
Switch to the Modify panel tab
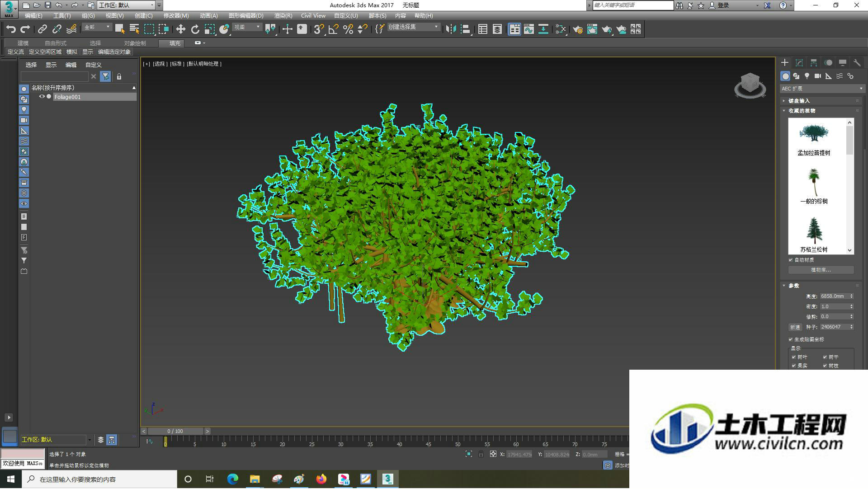pos(799,63)
